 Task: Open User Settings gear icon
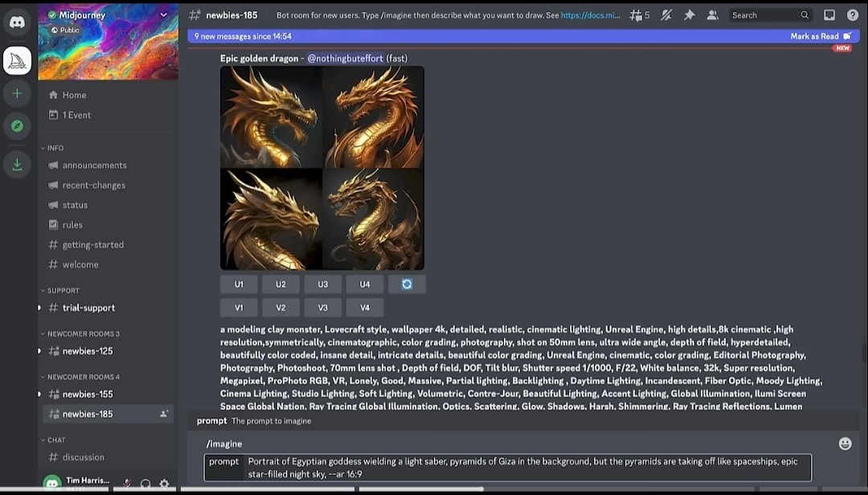(x=165, y=484)
